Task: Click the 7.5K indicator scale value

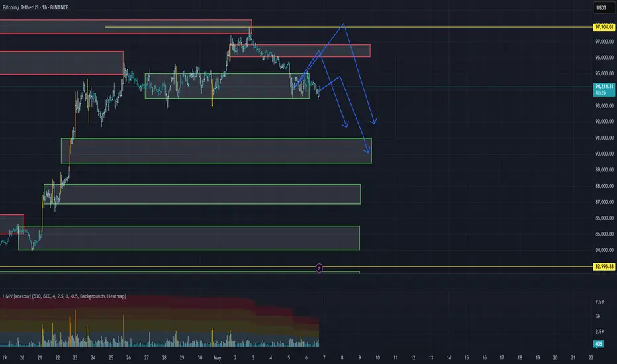Action: coord(600,302)
